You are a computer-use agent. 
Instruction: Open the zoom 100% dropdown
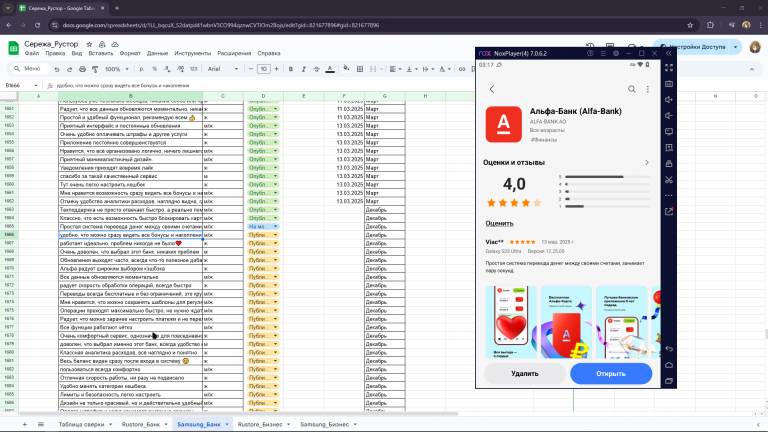click(x=117, y=69)
